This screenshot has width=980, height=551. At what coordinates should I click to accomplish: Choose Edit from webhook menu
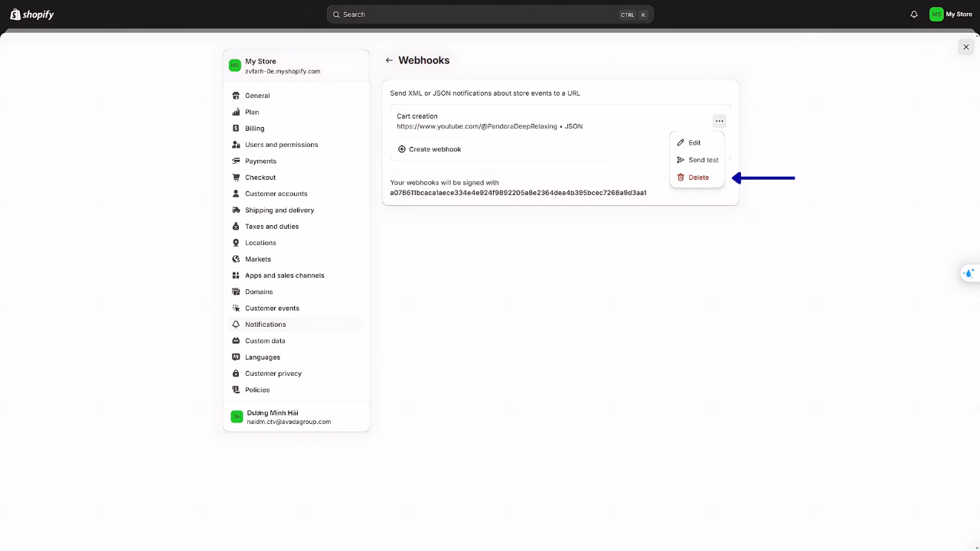tap(696, 142)
